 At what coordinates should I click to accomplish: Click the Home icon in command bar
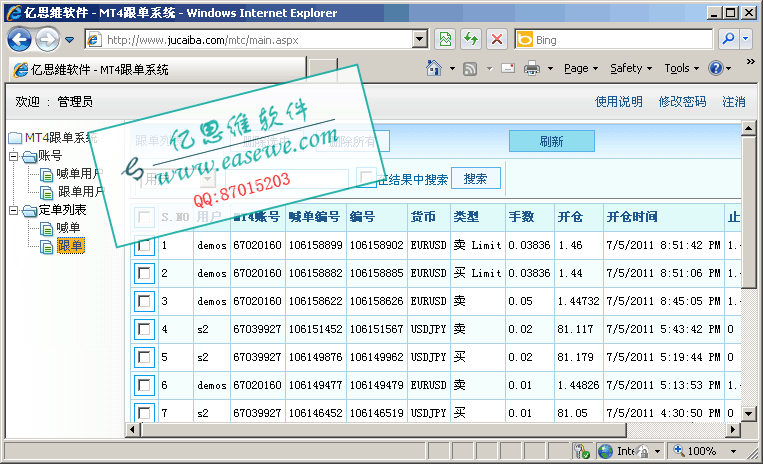coord(434,69)
